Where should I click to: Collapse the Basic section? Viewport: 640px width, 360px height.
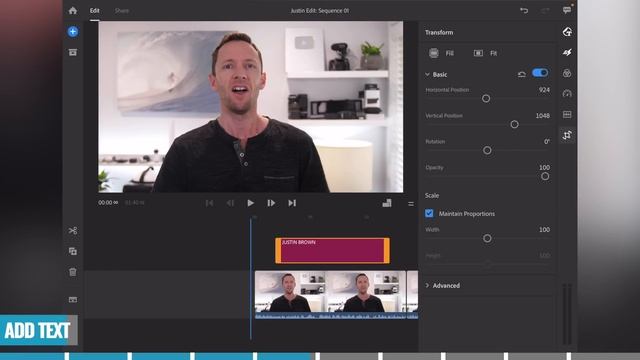(x=427, y=75)
